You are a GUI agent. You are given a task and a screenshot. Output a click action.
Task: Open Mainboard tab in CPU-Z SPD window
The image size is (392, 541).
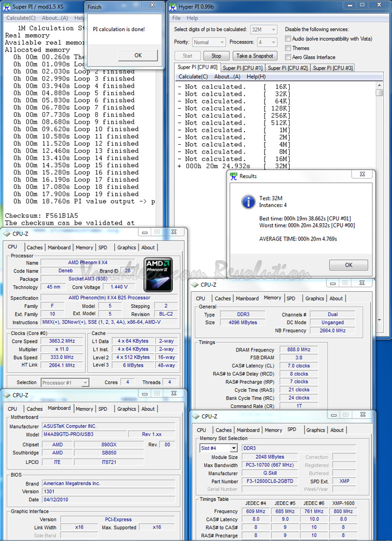point(248,431)
